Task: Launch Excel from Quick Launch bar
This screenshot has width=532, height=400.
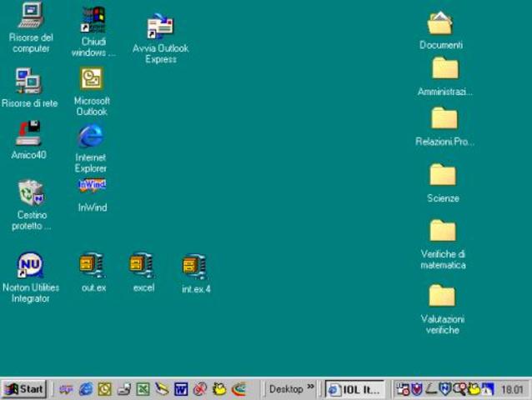Action: coord(143,389)
